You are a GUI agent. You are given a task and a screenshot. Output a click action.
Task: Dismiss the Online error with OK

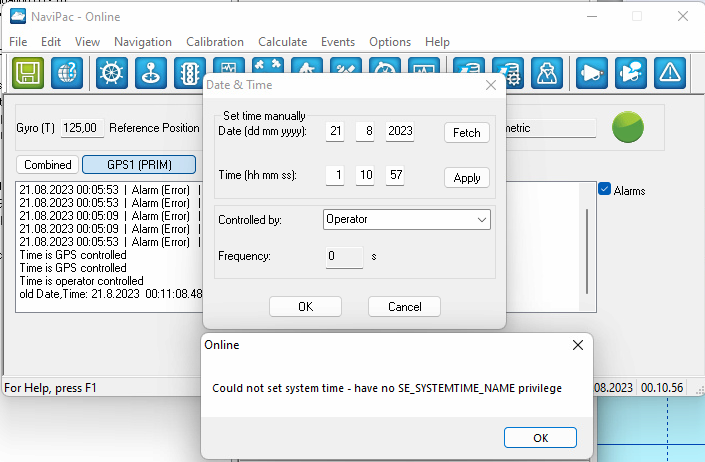(540, 438)
